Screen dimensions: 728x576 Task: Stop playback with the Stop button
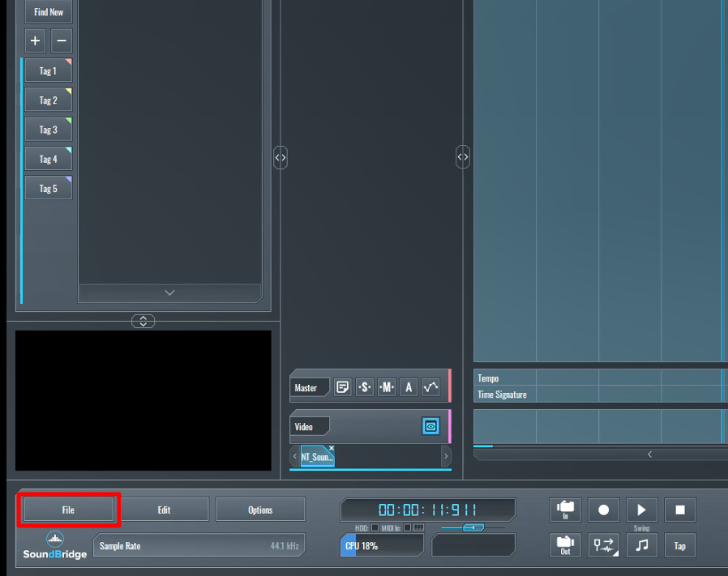680,510
